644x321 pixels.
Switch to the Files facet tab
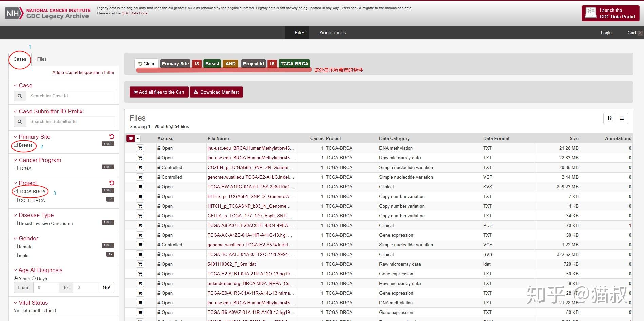[x=42, y=59]
